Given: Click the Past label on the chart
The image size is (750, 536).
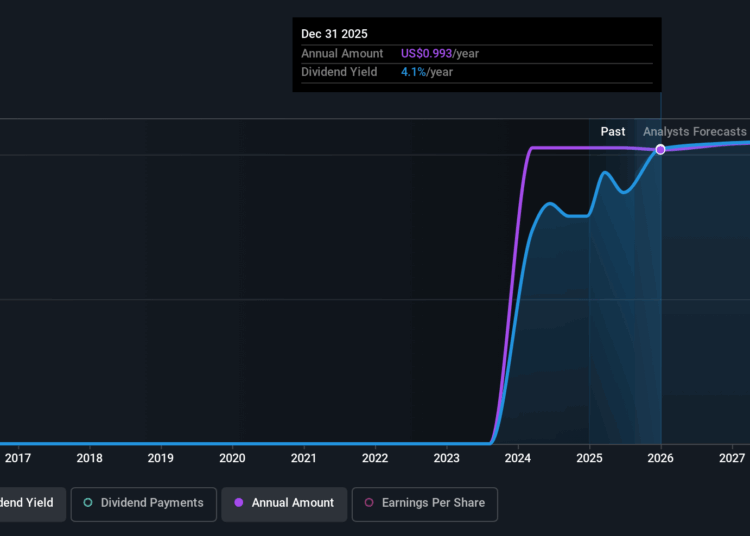Looking at the screenshot, I should [613, 131].
